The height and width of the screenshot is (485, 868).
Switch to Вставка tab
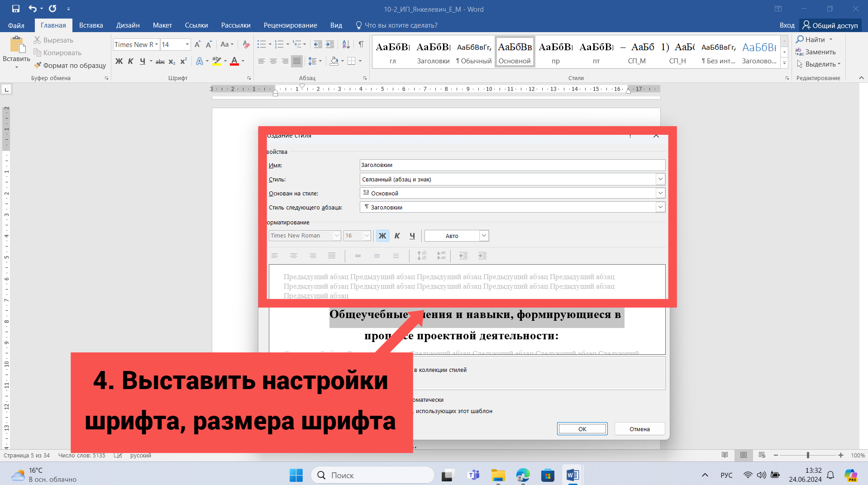[x=91, y=25]
